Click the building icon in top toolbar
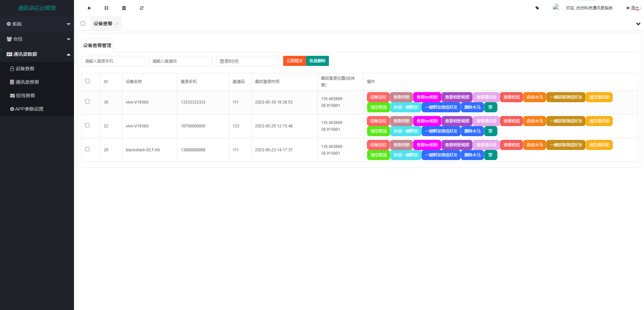Image resolution: width=644 pixels, height=310 pixels. pos(124,8)
